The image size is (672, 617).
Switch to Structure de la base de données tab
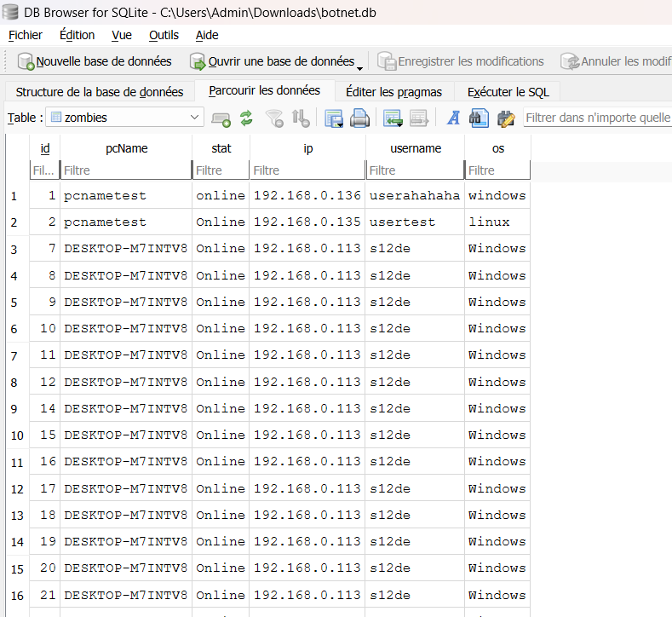[100, 92]
